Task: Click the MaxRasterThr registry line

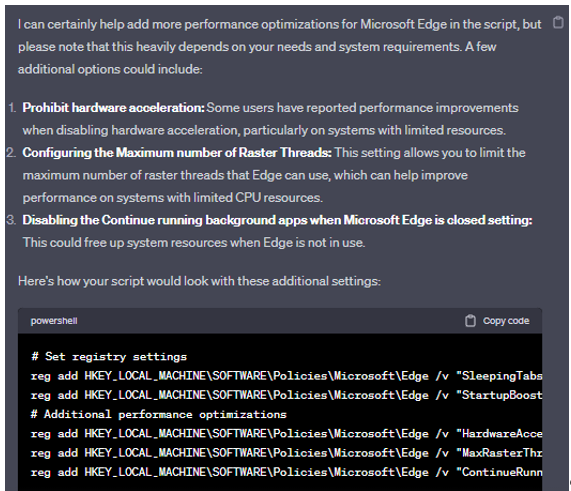Action: coord(287,453)
